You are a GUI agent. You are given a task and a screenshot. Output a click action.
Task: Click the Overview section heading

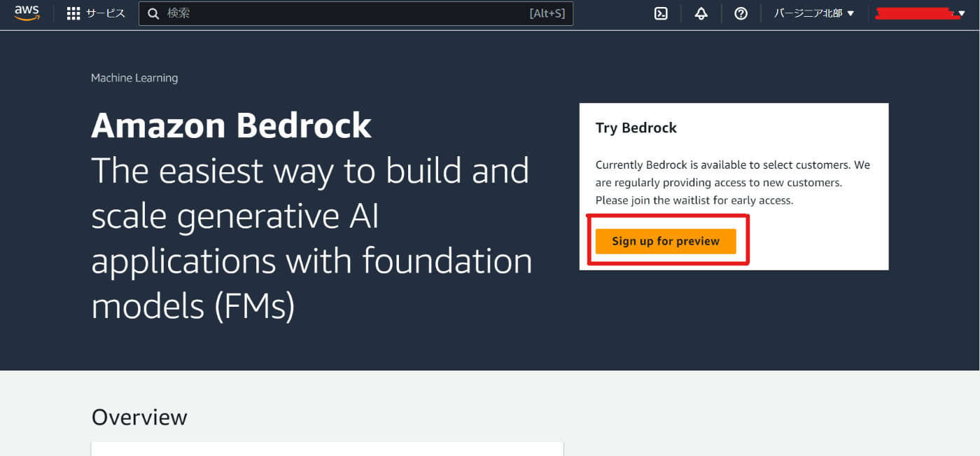point(139,417)
